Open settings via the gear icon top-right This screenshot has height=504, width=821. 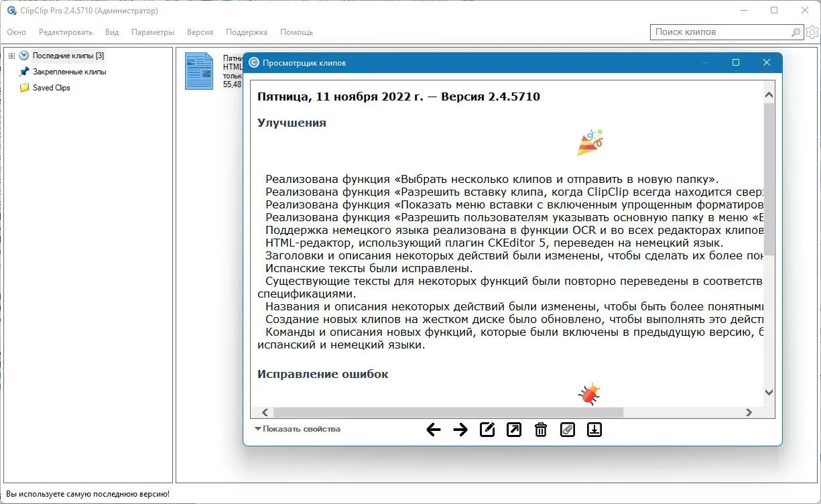812,31
